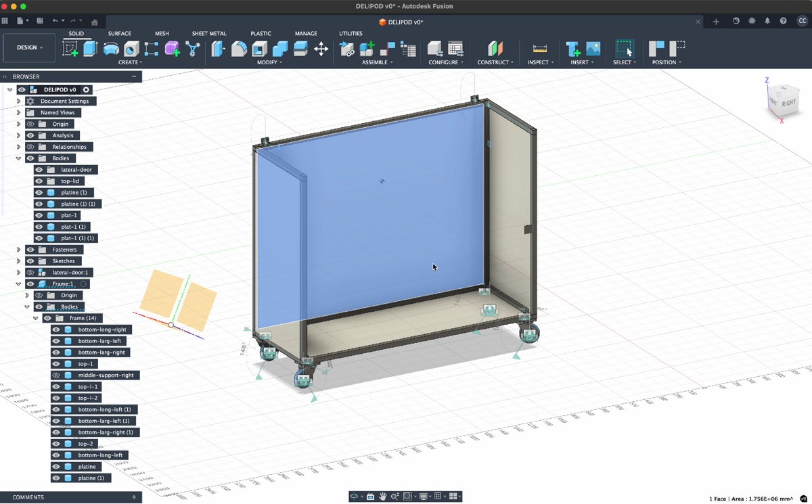Screen dimensions: 812x504
Task: Open the CONSTRUCT dropdown menu
Action: (495, 62)
